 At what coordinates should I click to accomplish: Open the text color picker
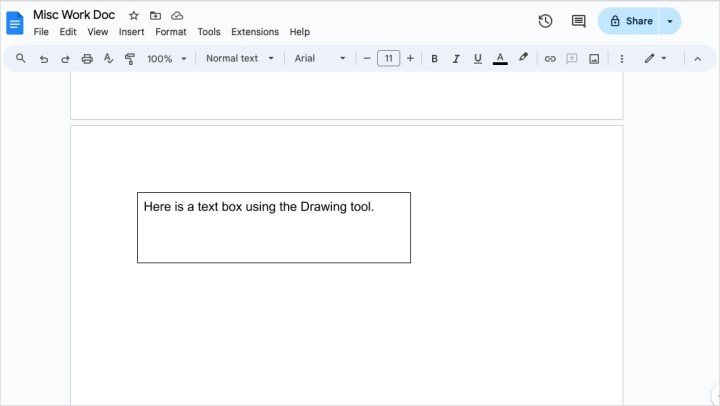500,59
